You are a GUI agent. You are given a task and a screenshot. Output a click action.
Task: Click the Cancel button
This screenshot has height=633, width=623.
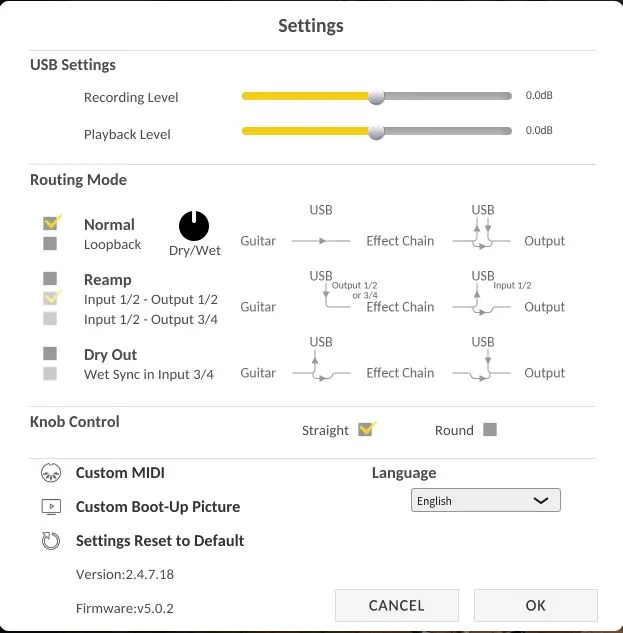(x=396, y=605)
